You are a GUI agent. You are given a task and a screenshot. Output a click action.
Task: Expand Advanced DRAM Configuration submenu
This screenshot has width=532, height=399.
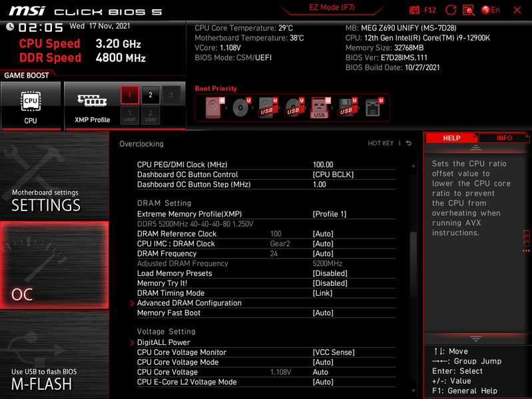[x=189, y=302]
